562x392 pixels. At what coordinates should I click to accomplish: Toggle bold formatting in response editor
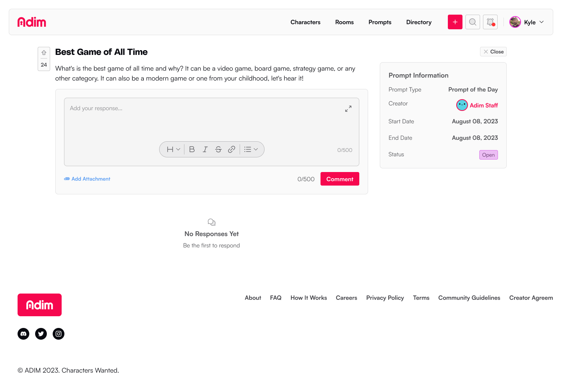(192, 149)
